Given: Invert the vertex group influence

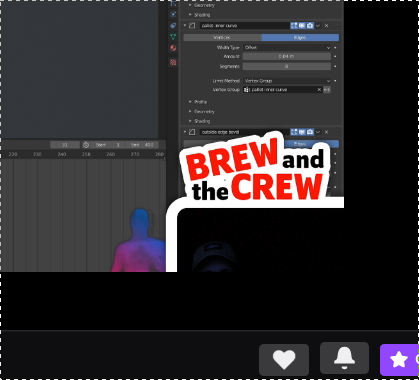Looking at the screenshot, I should (x=327, y=89).
